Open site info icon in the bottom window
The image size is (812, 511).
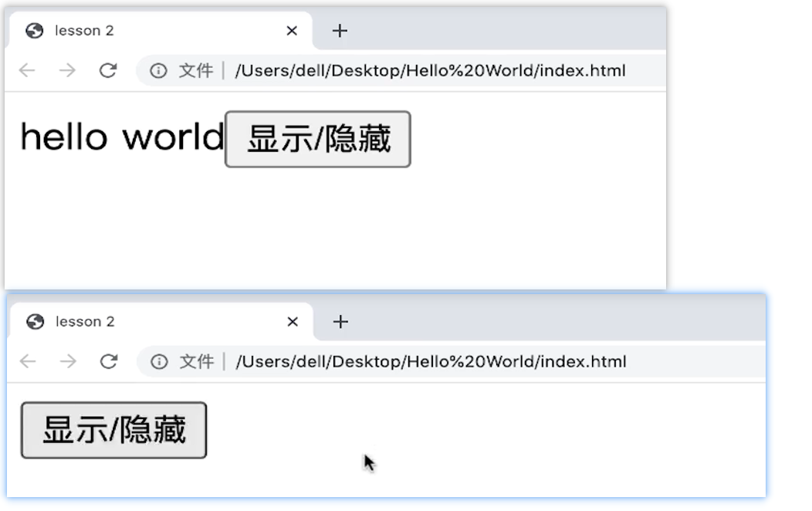pyautogui.click(x=160, y=361)
